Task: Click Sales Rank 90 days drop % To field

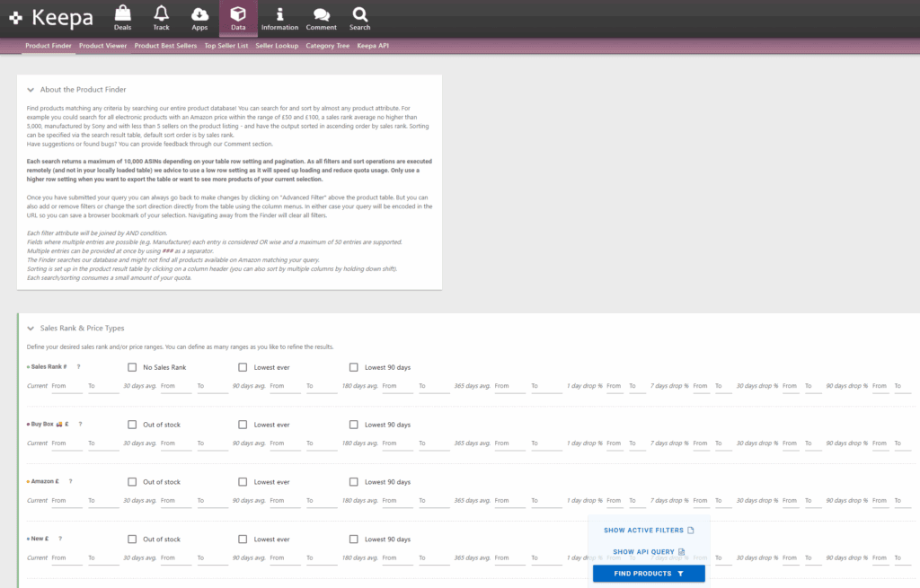Action: [x=902, y=386]
